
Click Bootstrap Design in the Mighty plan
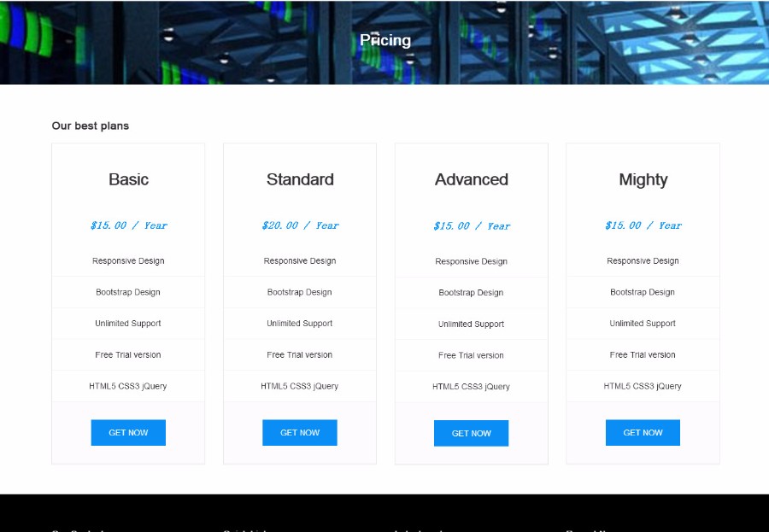coord(643,292)
